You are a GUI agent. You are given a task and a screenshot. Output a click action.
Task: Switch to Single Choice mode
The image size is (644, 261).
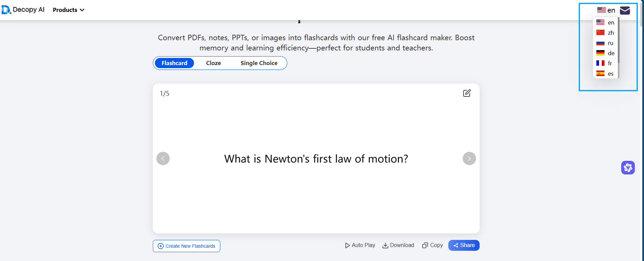(x=259, y=63)
